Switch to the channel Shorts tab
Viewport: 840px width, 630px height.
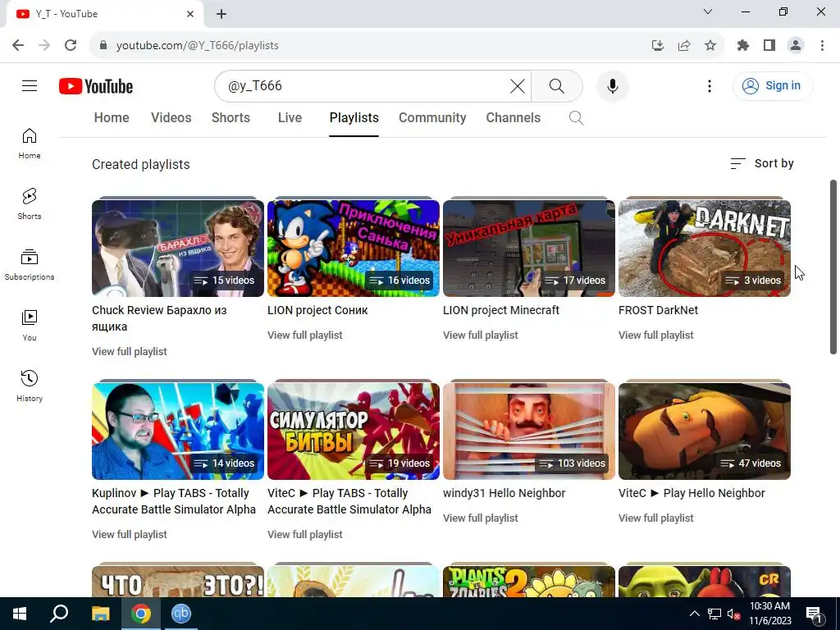[231, 118]
